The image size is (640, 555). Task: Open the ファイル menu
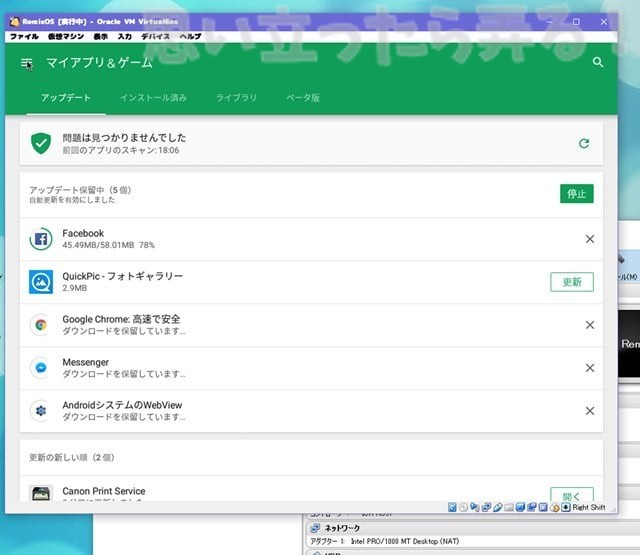[x=24, y=37]
